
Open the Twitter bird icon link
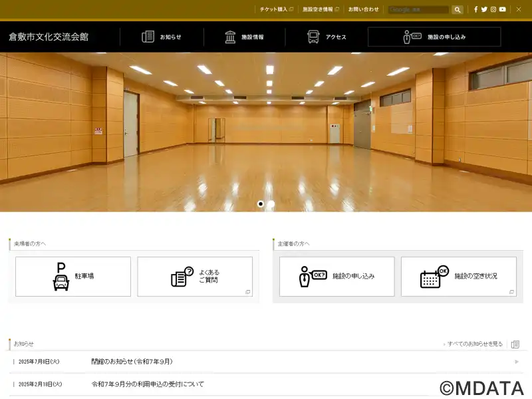coord(484,9)
